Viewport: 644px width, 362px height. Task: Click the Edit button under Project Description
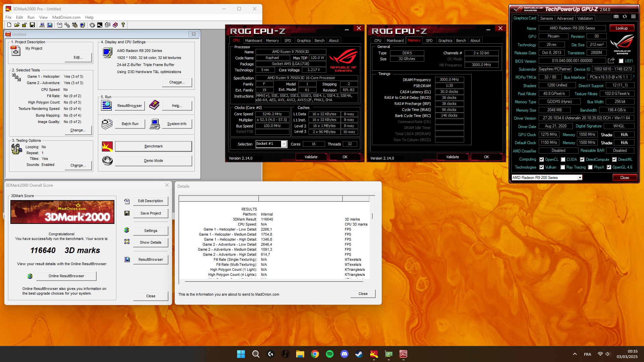point(78,58)
